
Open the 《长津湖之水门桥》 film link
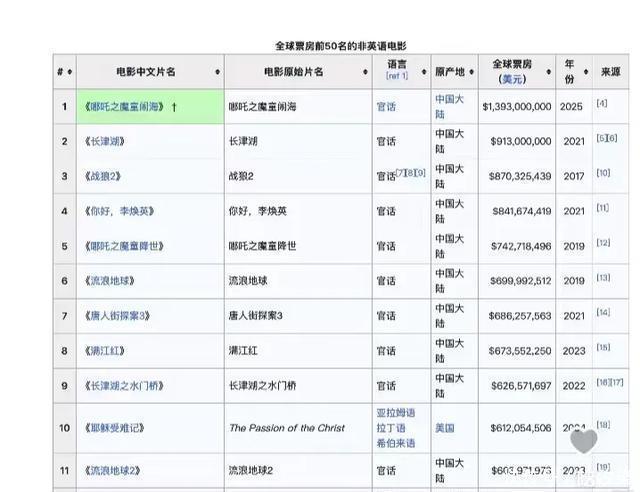pos(124,386)
